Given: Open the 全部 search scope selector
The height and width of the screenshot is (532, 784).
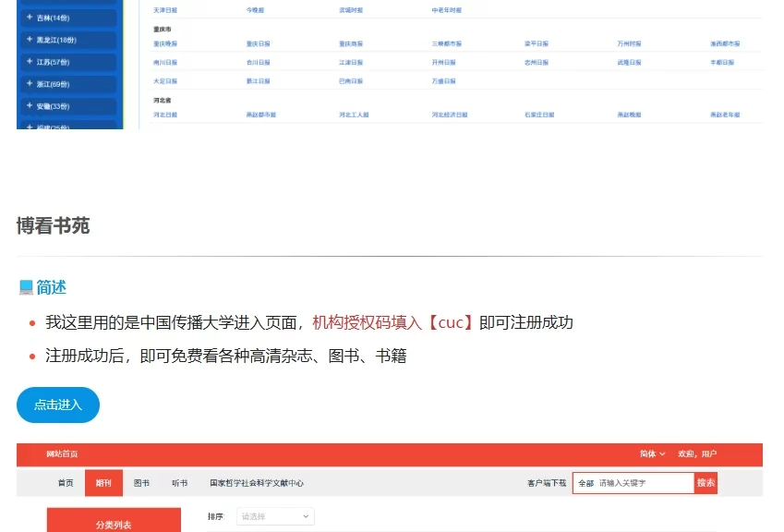Looking at the screenshot, I should (x=585, y=483).
